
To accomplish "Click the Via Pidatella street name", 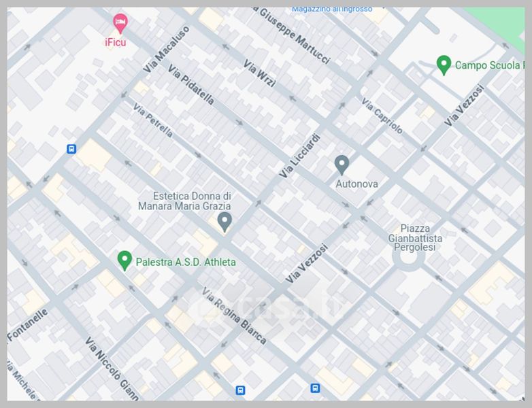I will coord(191,85).
